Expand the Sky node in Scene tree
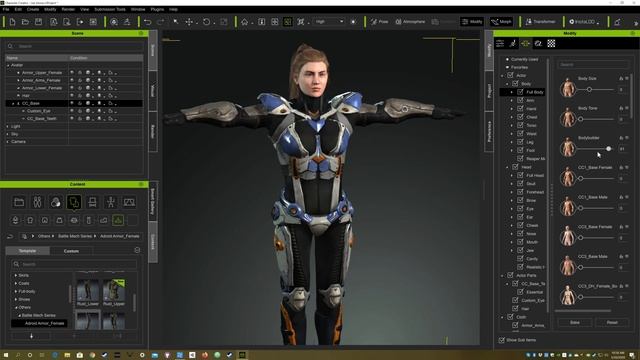This screenshot has height=360, width=640. [8, 134]
